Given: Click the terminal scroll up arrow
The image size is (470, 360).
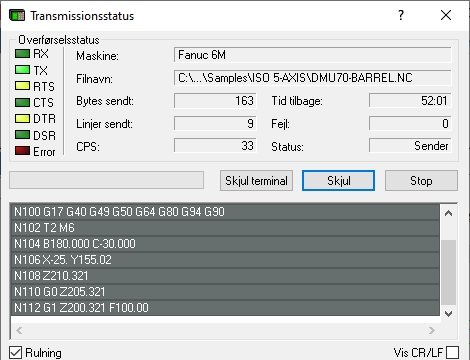Looking at the screenshot, I should point(449,213).
